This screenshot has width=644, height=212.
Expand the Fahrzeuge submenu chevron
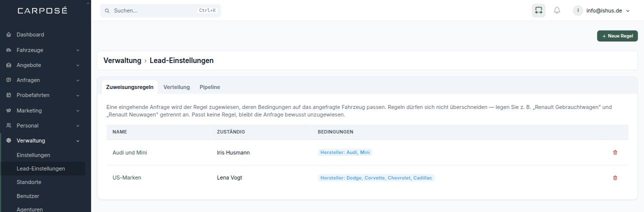click(78, 50)
